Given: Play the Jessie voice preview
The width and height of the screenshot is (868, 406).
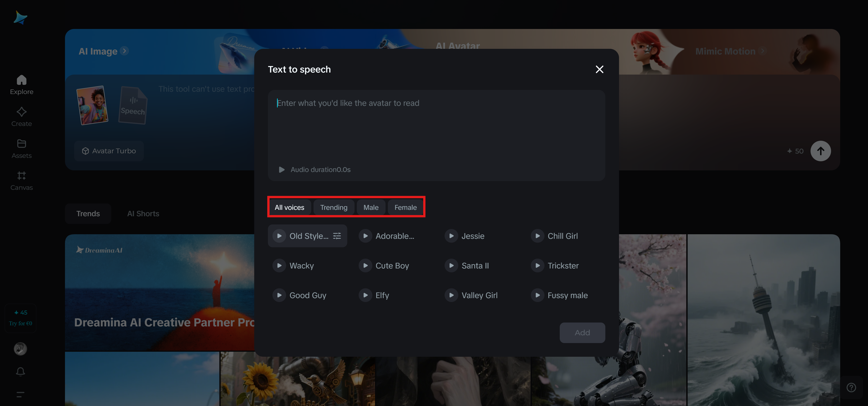Looking at the screenshot, I should pyautogui.click(x=451, y=236).
